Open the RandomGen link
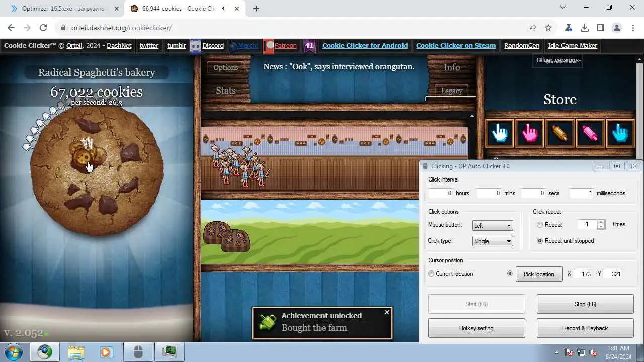Viewport: 644px width, 362px height. tap(522, 45)
